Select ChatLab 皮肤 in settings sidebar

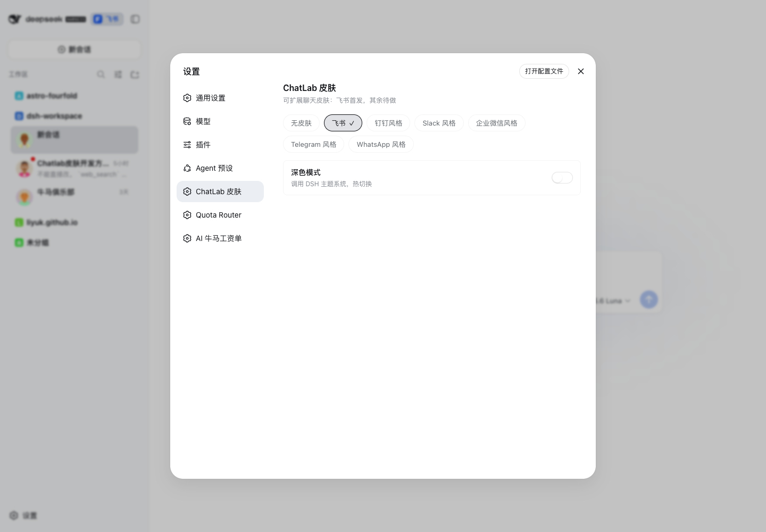(x=220, y=192)
